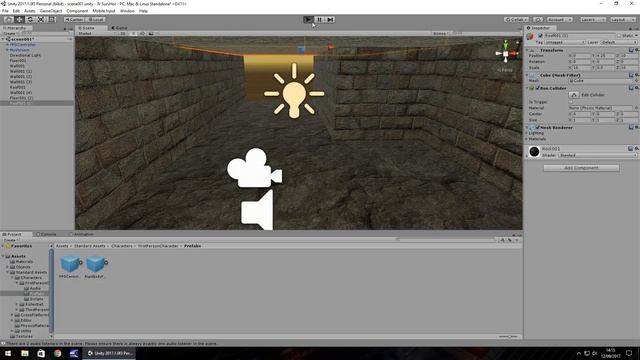
Task: Select the Hand tool in toolbar
Action: (8, 20)
